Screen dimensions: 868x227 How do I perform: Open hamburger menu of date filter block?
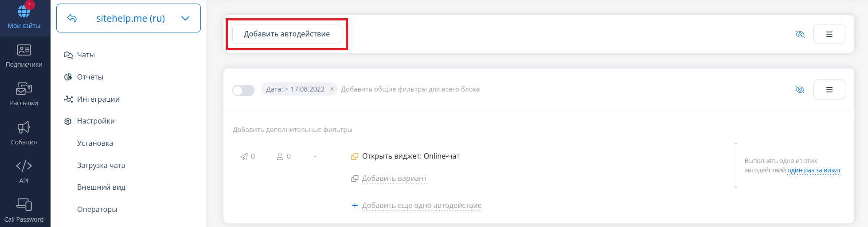[x=829, y=90]
